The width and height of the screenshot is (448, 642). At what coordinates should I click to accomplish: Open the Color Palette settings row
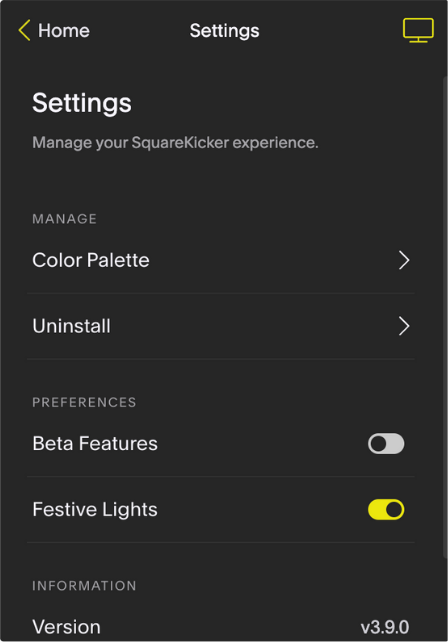[x=221, y=260]
